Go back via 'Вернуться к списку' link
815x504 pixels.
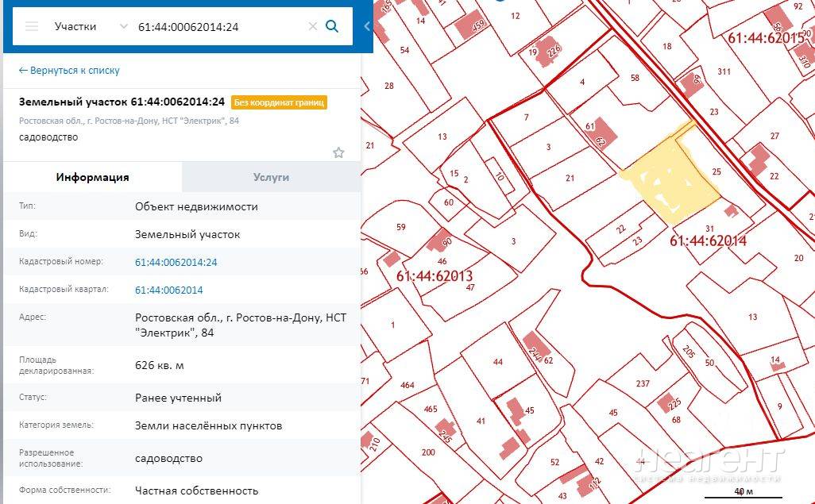[x=69, y=71]
